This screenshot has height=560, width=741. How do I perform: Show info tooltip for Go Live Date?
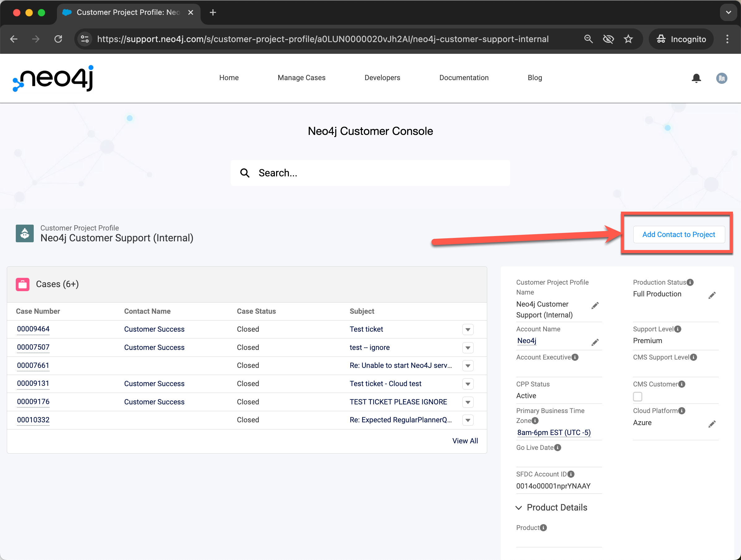click(557, 447)
